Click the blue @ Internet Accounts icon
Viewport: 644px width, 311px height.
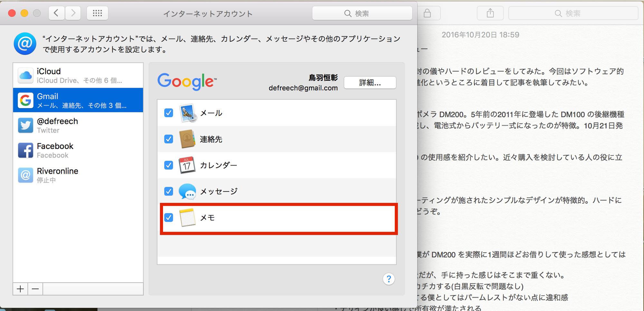click(x=25, y=43)
